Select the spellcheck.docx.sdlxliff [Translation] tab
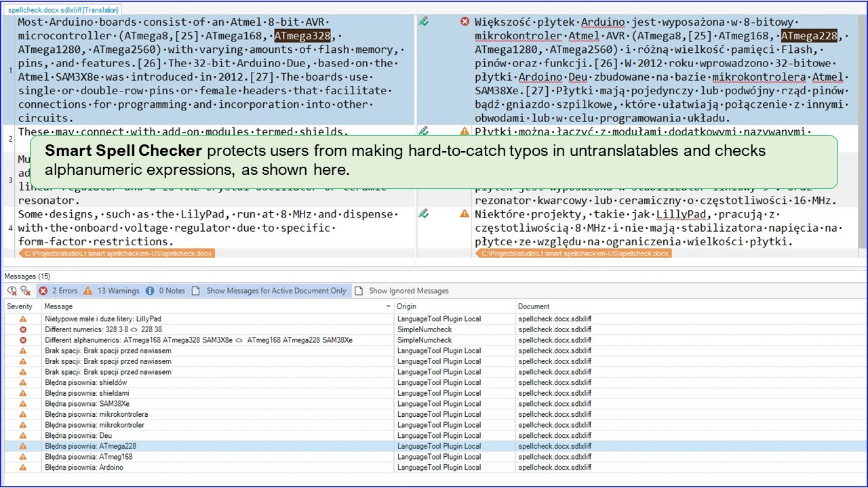Image resolution: width=868 pixels, height=488 pixels. tap(63, 10)
